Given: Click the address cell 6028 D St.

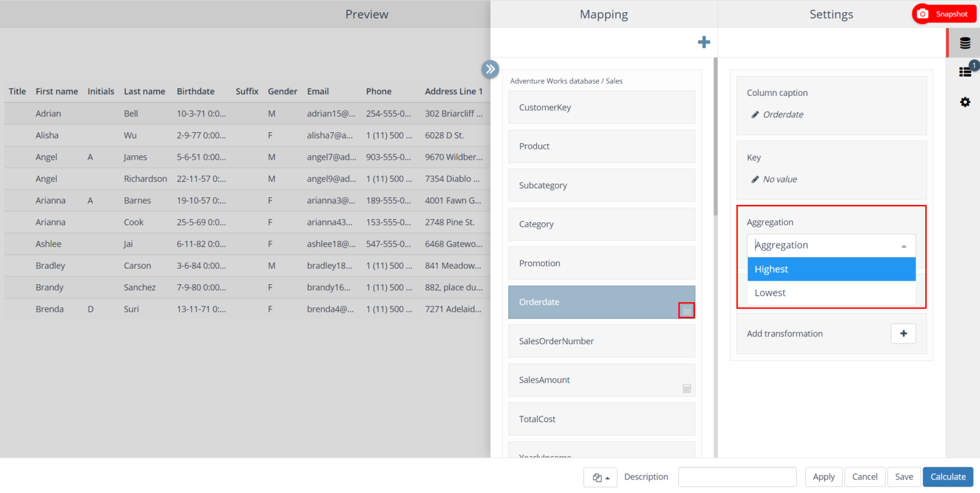Looking at the screenshot, I should [444, 135].
